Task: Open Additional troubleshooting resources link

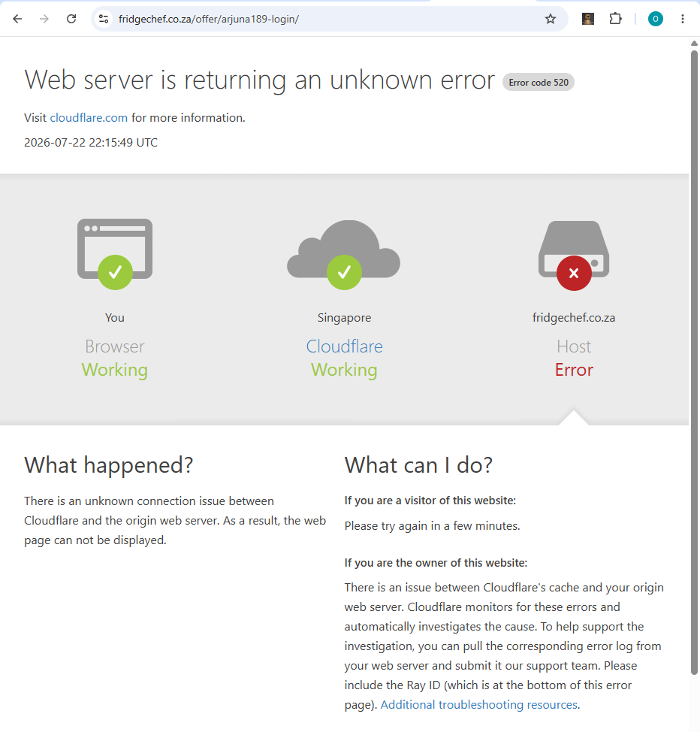Action: click(478, 704)
